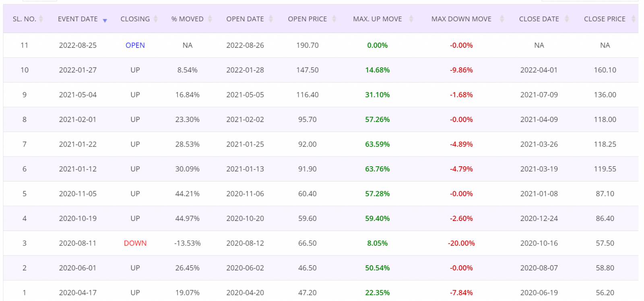Image resolution: width=644 pixels, height=301 pixels.
Task: Click the 23.30% moved value
Action: coord(188,120)
